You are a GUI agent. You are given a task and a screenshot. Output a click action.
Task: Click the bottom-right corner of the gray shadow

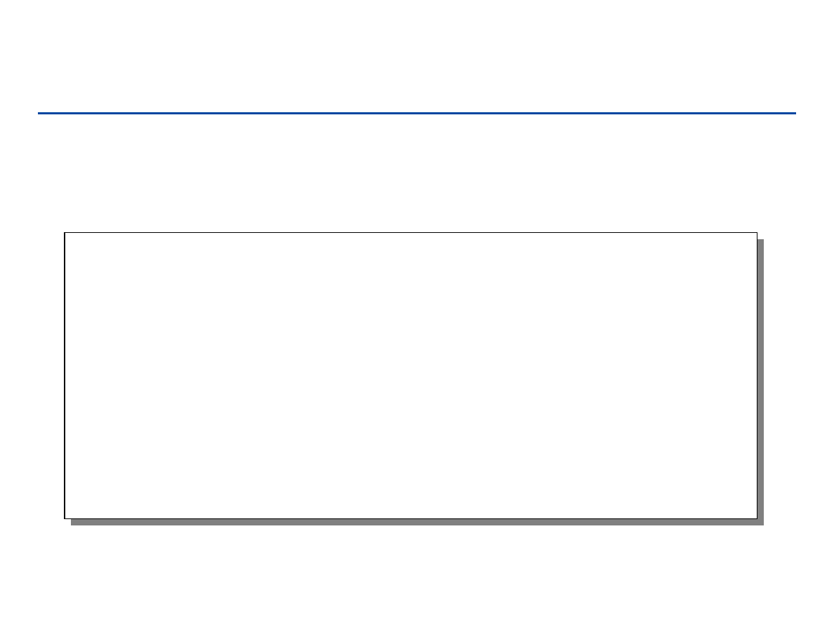762,523
